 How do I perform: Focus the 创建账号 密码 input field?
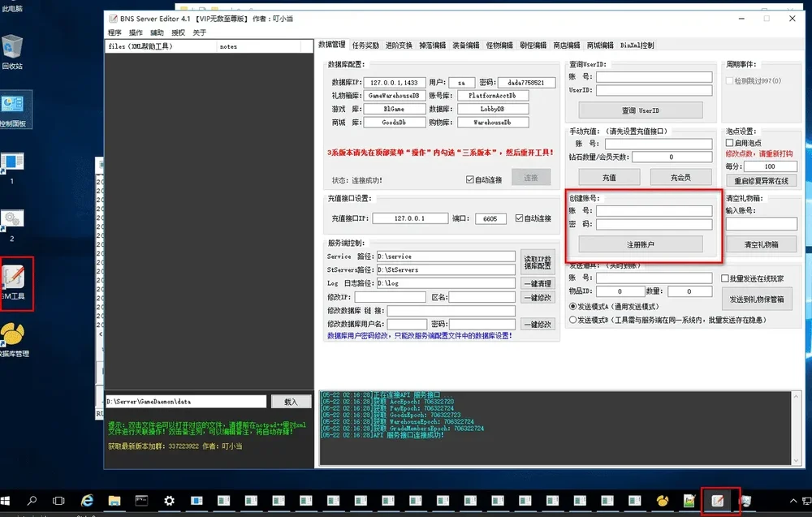[654, 224]
